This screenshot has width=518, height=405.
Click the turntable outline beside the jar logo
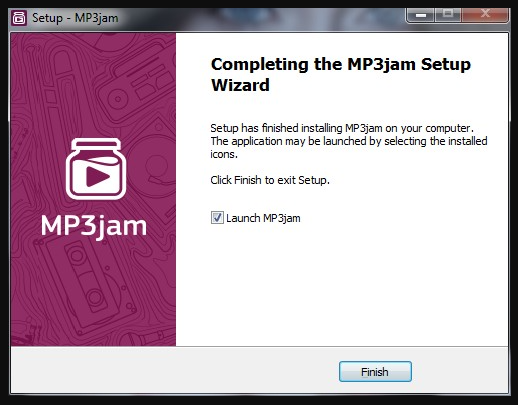click(x=153, y=167)
